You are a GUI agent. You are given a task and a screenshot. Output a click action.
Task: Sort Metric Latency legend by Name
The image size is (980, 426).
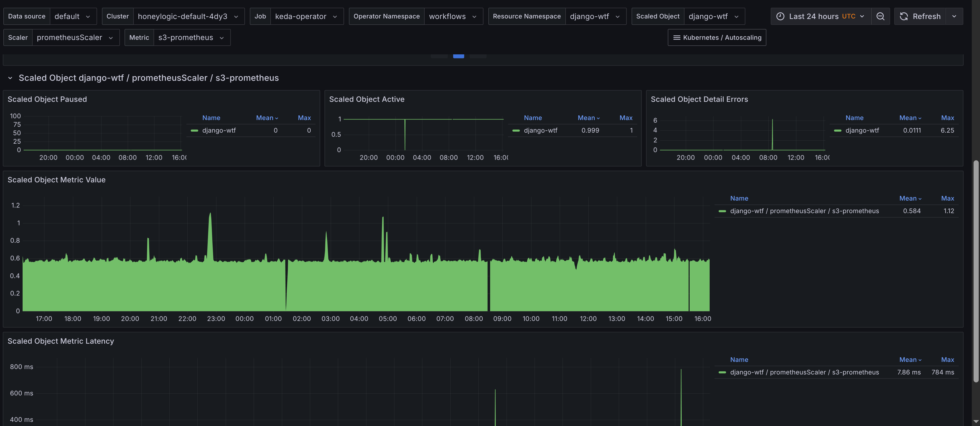point(739,360)
